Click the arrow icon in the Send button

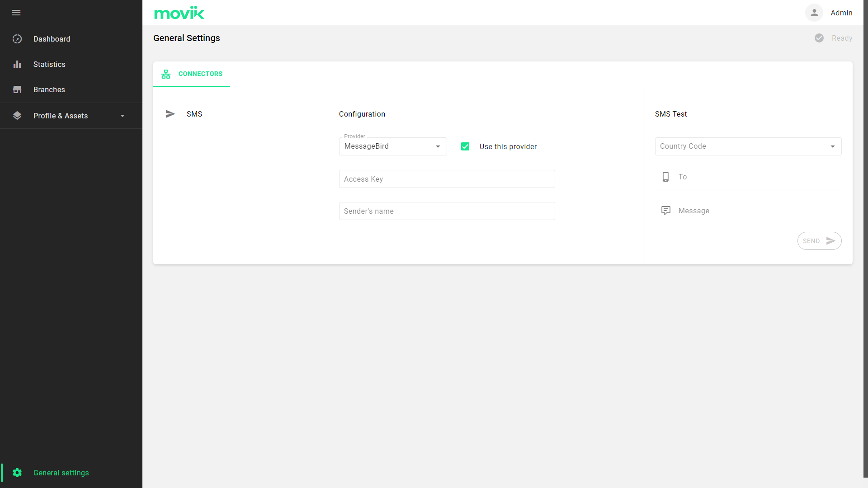pyautogui.click(x=831, y=241)
